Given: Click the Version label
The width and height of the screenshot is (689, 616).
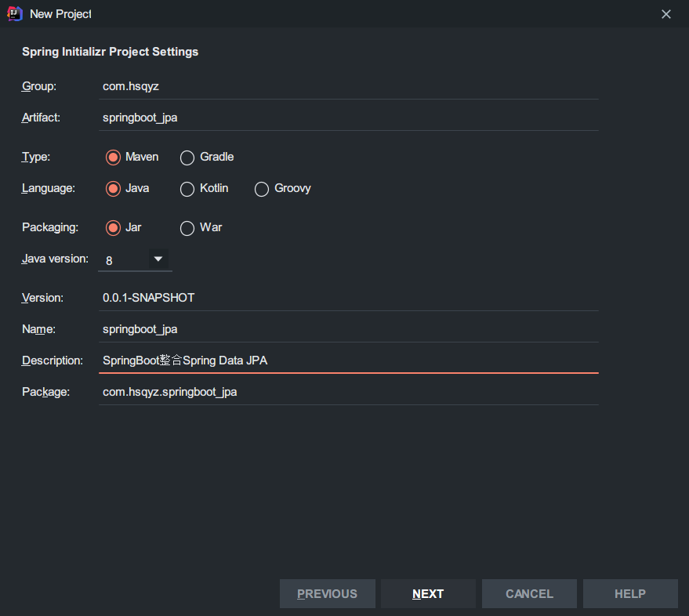Looking at the screenshot, I should [42, 298].
